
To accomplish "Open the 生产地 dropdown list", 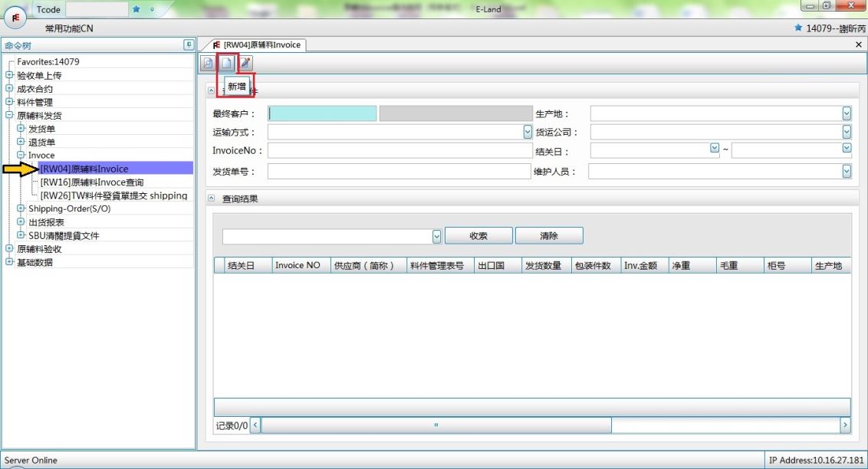I will [x=847, y=113].
